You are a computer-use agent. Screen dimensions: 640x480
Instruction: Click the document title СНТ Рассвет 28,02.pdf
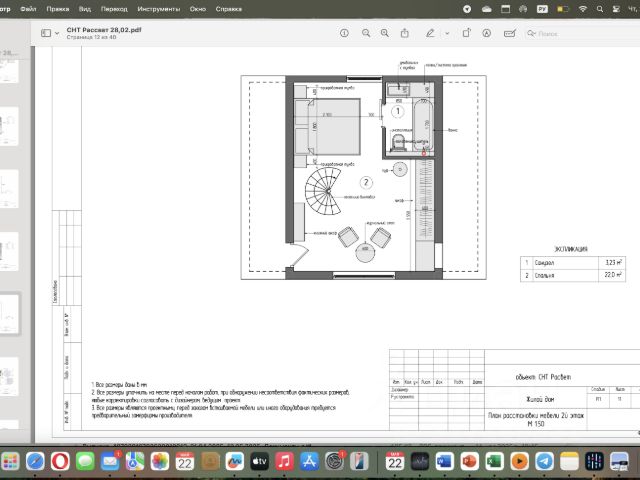pyautogui.click(x=104, y=30)
